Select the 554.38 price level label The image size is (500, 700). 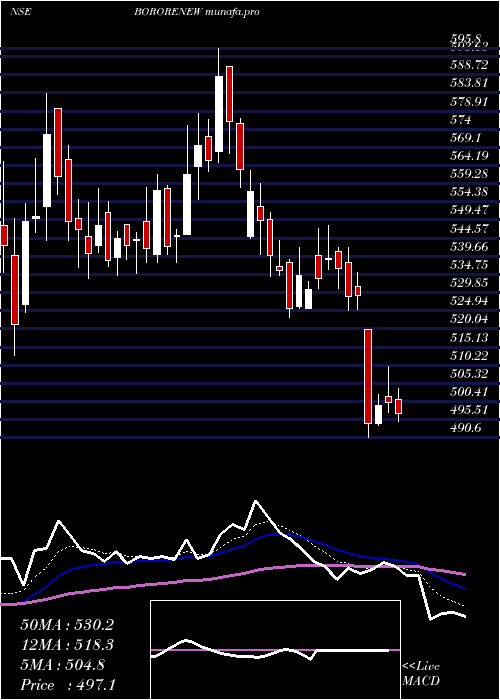[468, 192]
